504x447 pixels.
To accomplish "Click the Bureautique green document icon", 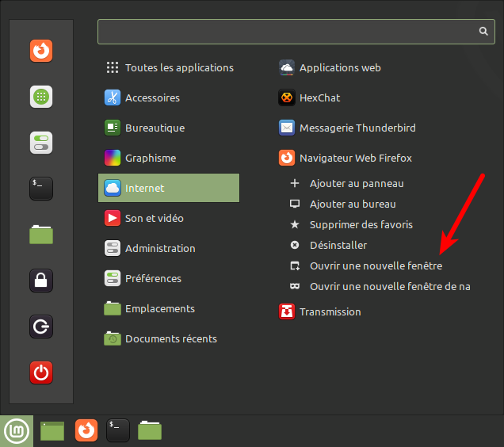I will tap(113, 128).
